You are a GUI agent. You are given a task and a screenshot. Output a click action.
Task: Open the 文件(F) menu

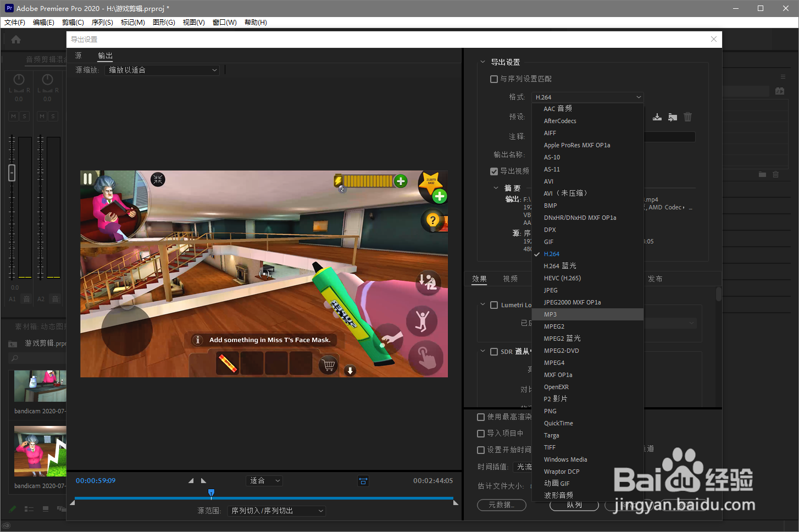pos(15,23)
